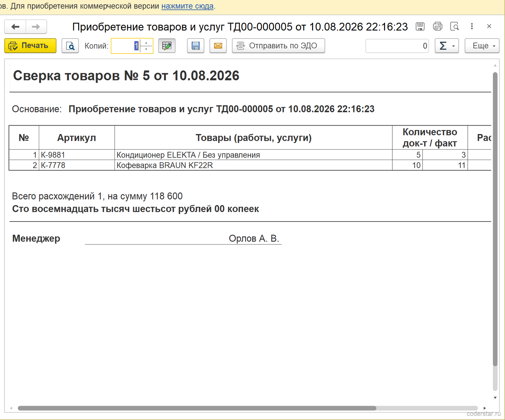505x420 pixels.
Task: Click the printer icon in the title bar
Action: 437,27
